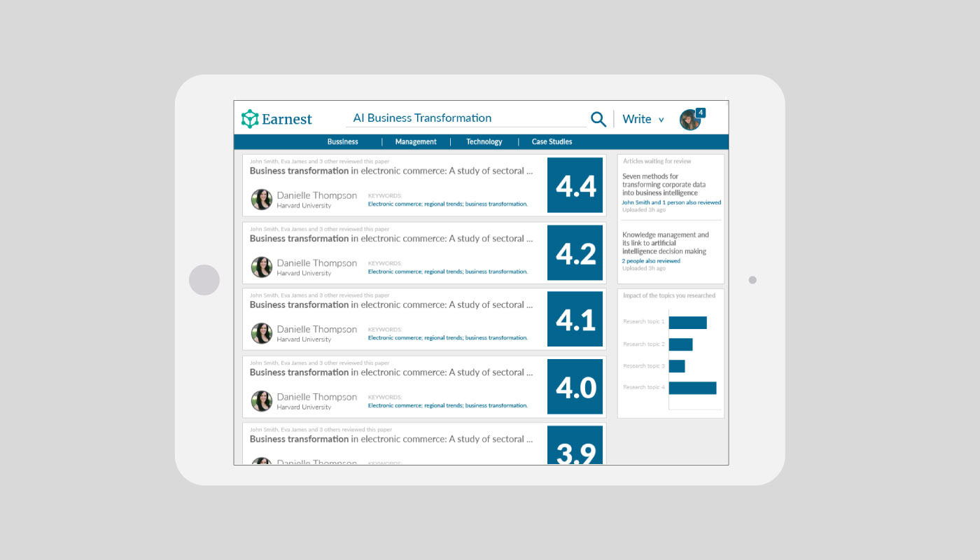980x560 pixels.
Task: Click the Articles waiting for review heading
Action: click(657, 161)
